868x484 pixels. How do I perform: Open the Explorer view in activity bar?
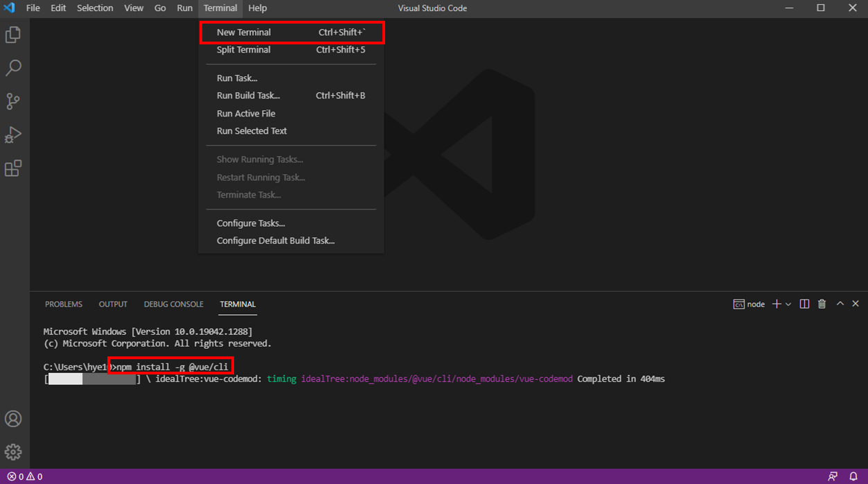pos(13,35)
